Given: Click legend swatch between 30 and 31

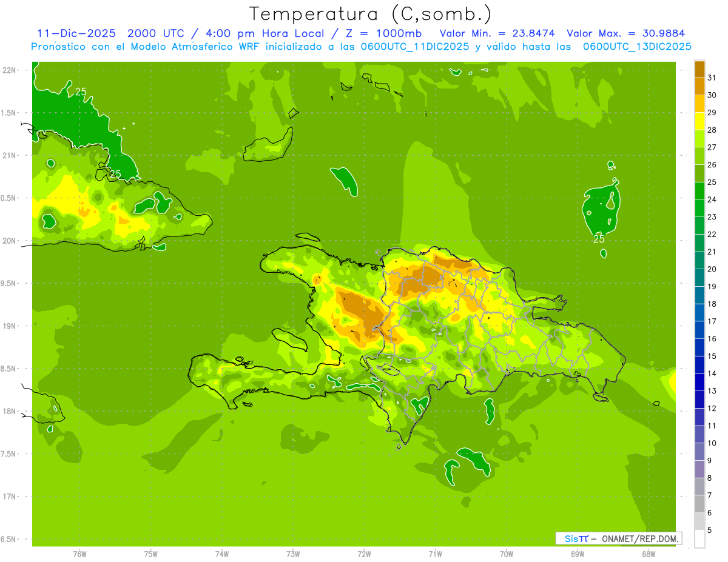Looking at the screenshot, I should [699, 86].
